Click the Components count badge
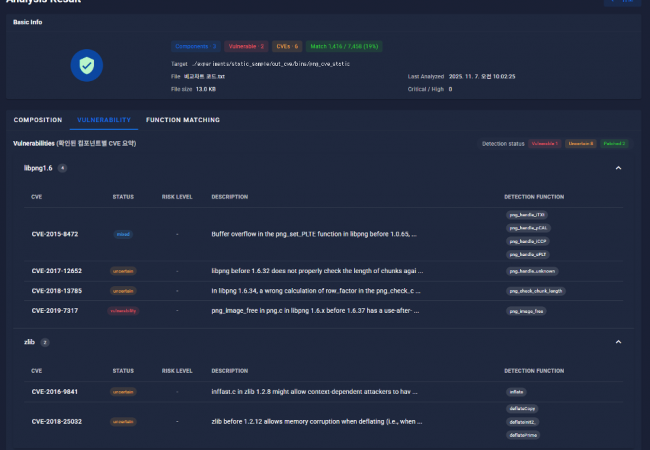This screenshot has width=650, height=450. point(196,46)
